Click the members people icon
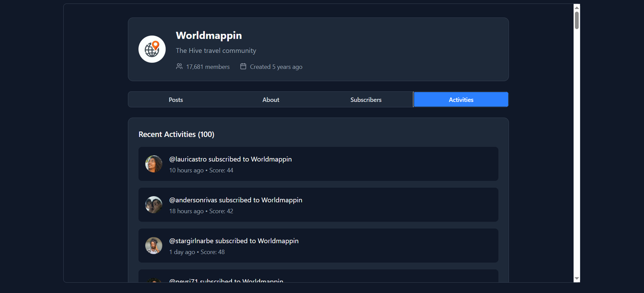The height and width of the screenshot is (293, 644). [x=179, y=66]
